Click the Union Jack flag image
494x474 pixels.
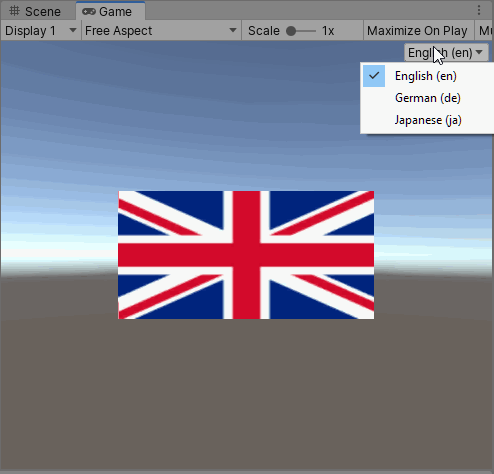(246, 255)
